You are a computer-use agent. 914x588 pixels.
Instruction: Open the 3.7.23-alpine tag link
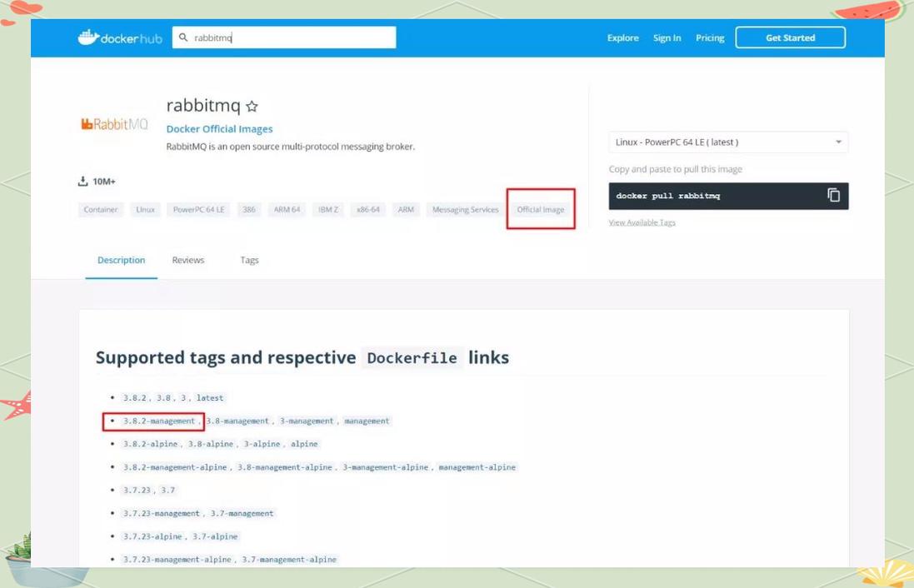coord(152,536)
